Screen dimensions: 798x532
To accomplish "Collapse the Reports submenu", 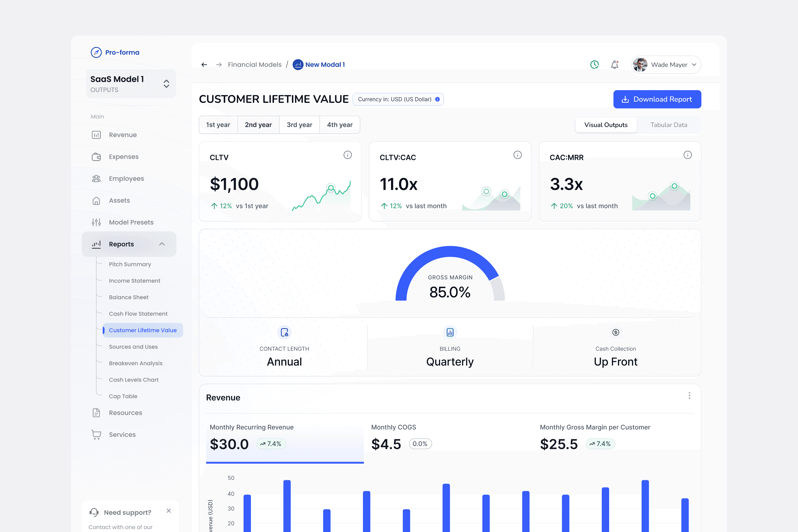I will [x=162, y=244].
